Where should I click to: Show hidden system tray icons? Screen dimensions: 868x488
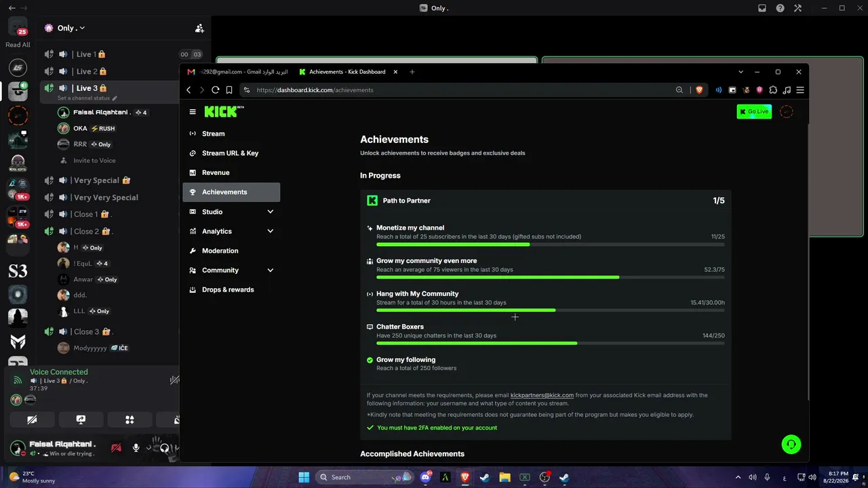click(738, 477)
